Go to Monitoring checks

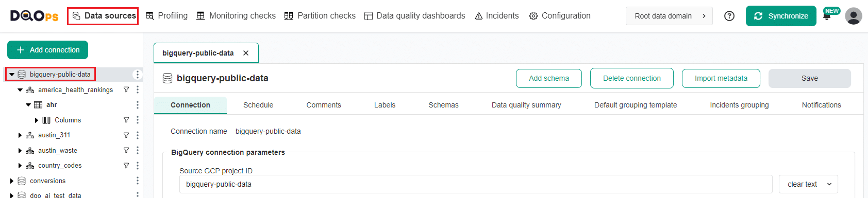pyautogui.click(x=236, y=16)
